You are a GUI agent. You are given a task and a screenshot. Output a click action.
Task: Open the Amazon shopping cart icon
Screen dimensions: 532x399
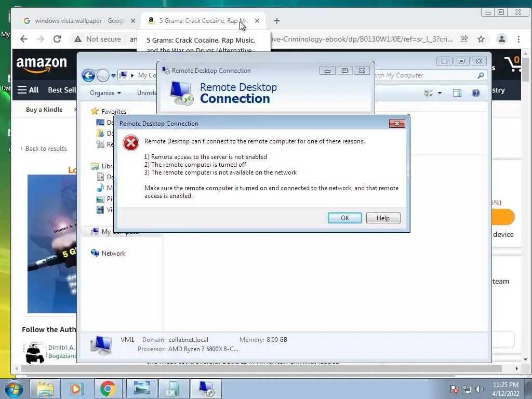pos(512,64)
